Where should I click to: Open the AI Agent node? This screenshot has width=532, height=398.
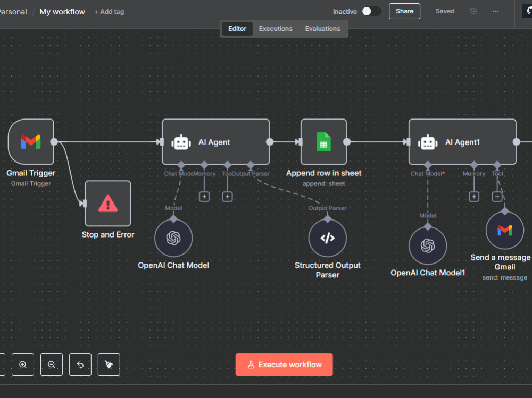pyautogui.click(x=216, y=142)
